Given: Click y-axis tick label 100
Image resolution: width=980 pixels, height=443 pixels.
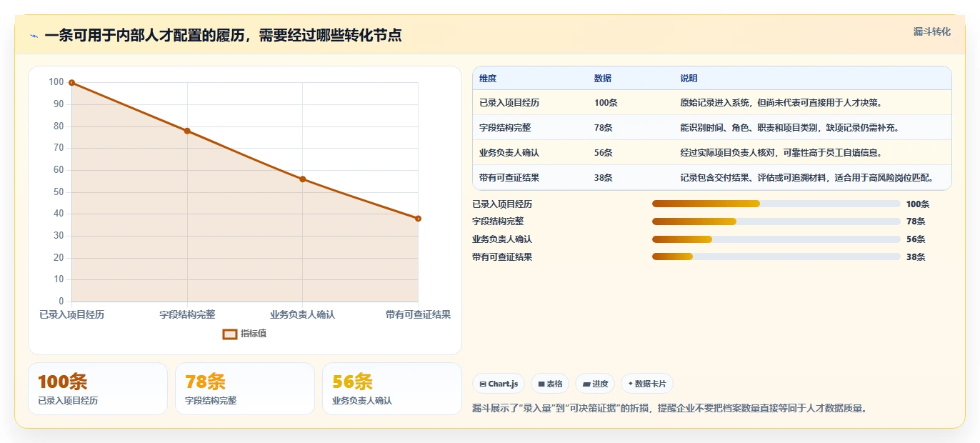Looking at the screenshot, I should pos(56,82).
